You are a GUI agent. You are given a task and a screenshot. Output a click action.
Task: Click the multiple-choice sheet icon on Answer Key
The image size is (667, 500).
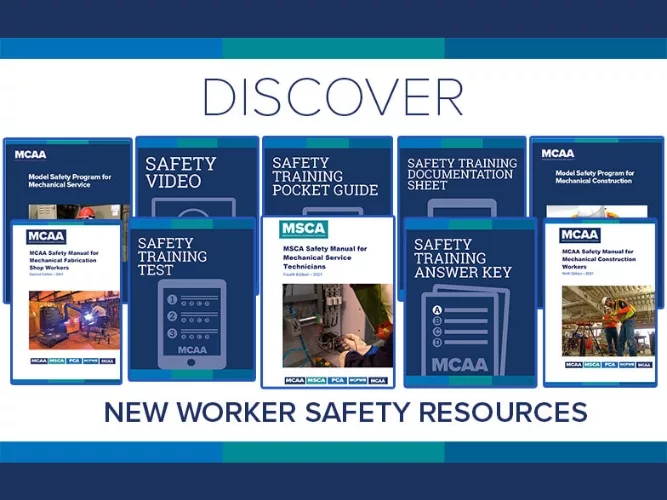(x=466, y=330)
